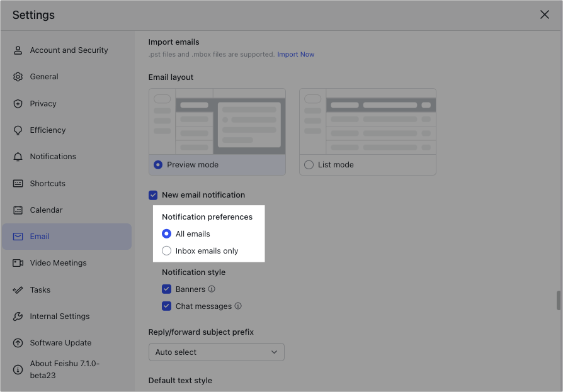This screenshot has height=392, width=563.
Task: Open Account and Security settings
Action: coord(67,50)
